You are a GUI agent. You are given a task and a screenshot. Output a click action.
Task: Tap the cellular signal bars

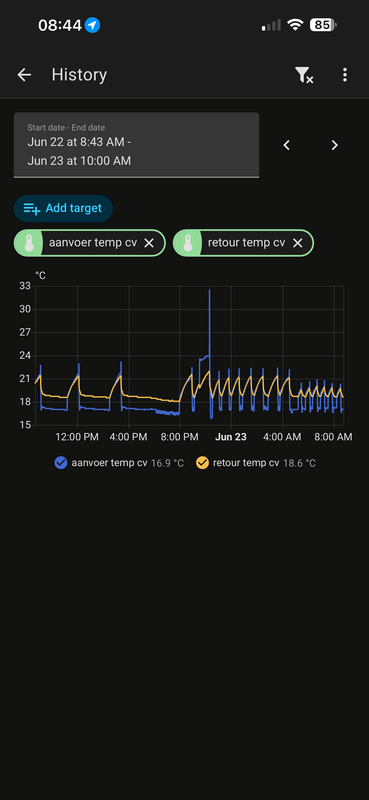(x=271, y=25)
